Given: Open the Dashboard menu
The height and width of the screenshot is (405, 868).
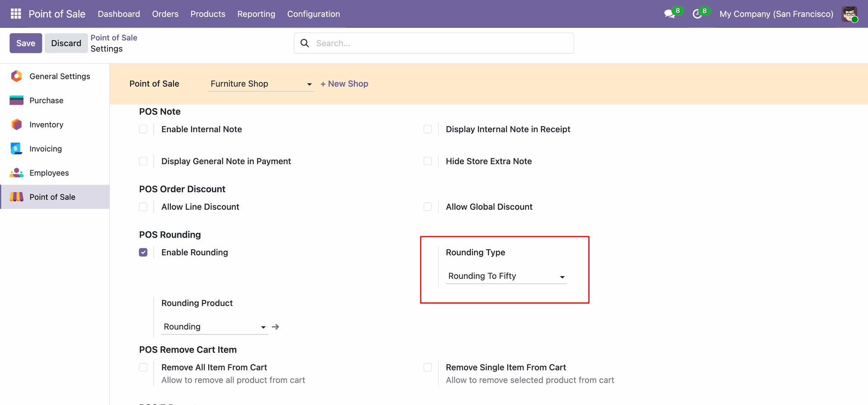Looking at the screenshot, I should point(119,14).
